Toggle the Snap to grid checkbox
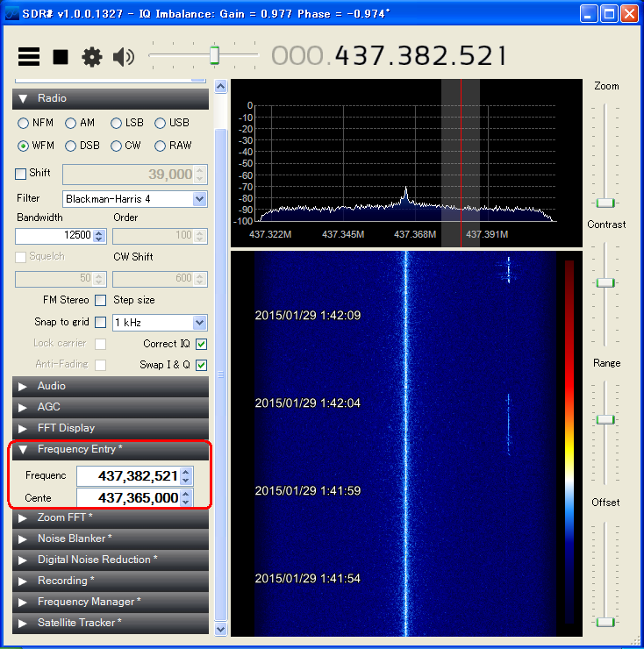The height and width of the screenshot is (649, 644). [100, 322]
